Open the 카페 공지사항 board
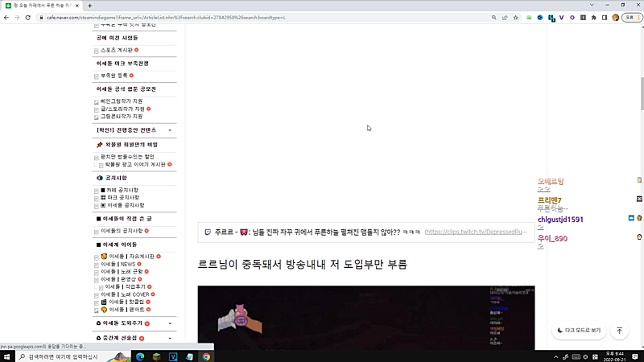The width and height of the screenshot is (644, 362). click(x=119, y=190)
